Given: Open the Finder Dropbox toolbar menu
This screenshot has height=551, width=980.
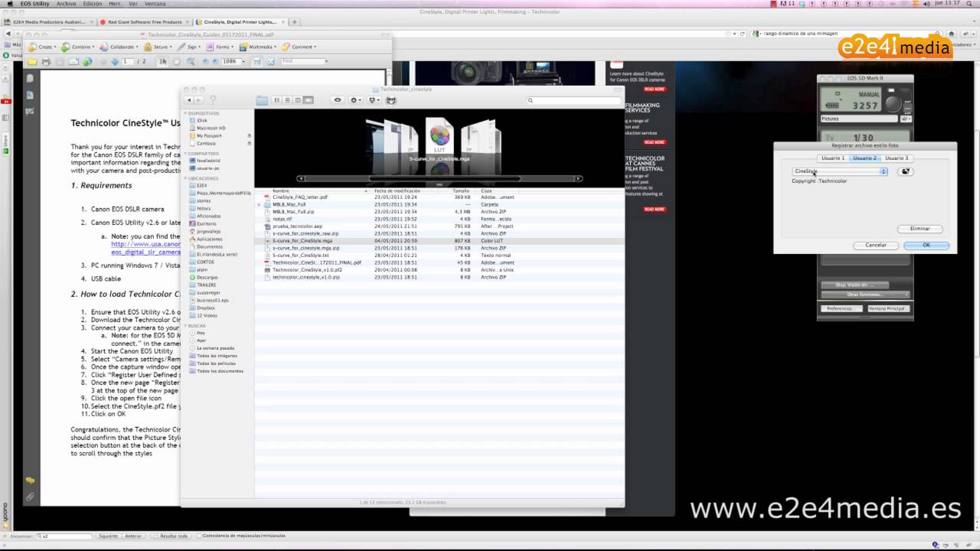Looking at the screenshot, I should tap(374, 100).
